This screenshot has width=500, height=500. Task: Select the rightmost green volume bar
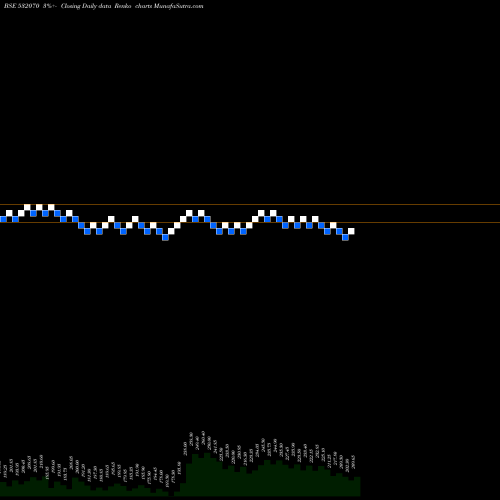[357, 486]
